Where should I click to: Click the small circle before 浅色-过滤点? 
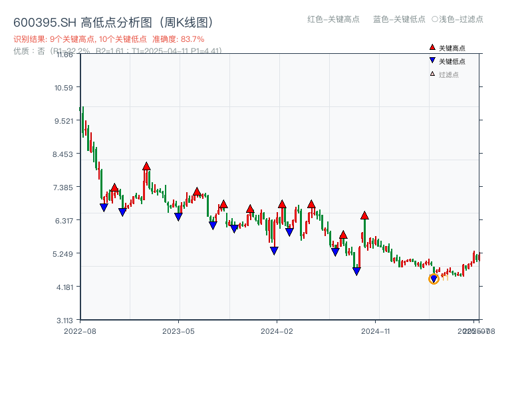[x=435, y=19]
